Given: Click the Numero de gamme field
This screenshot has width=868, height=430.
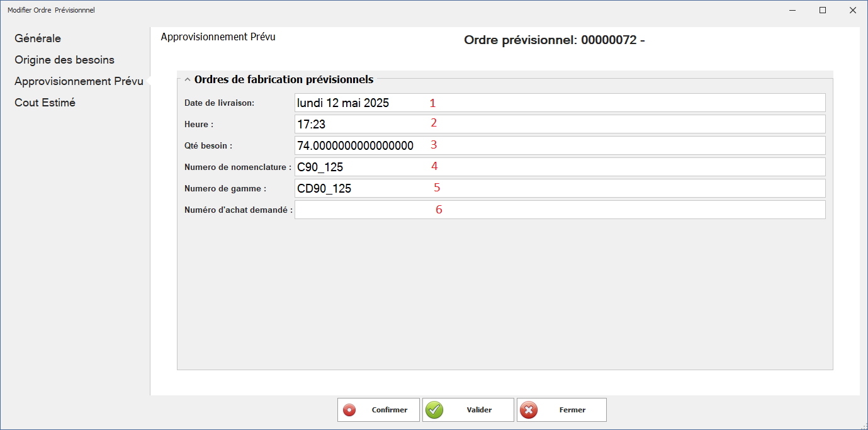Looking at the screenshot, I should (x=559, y=188).
